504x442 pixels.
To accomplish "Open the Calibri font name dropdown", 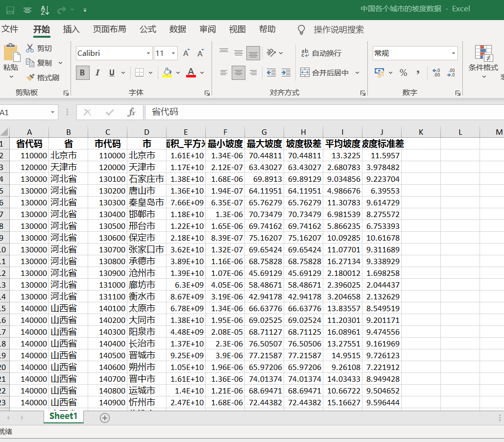I will [x=148, y=53].
